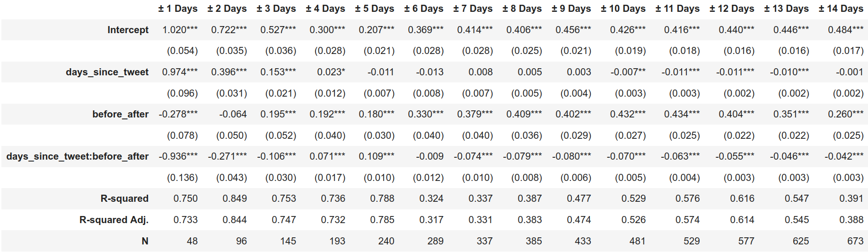
Task: Click the days_since_tweet:before_after row label
Action: click(x=78, y=156)
